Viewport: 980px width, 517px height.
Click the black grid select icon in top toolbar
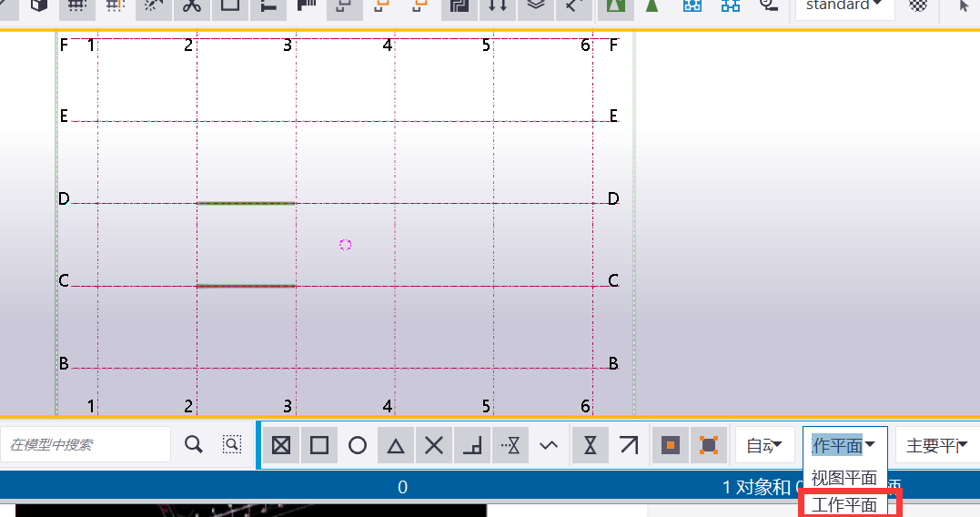tap(77, 6)
